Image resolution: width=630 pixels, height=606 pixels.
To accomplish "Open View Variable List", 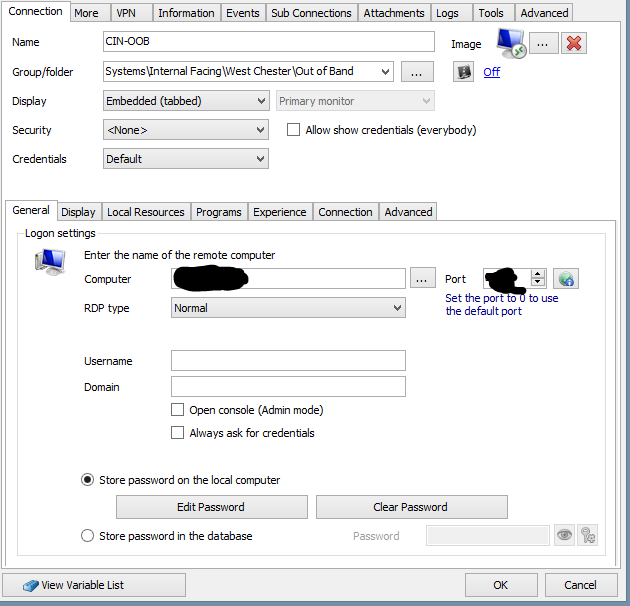I will tap(94, 585).
